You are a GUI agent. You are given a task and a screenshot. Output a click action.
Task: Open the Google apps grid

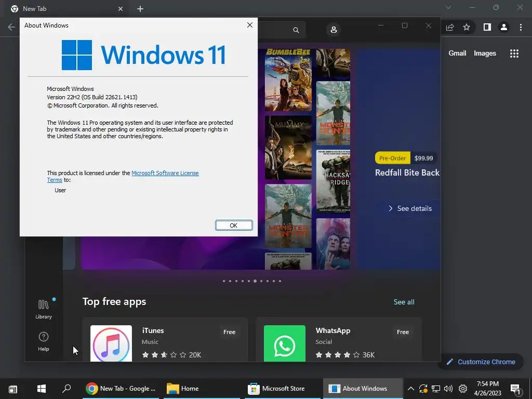tap(514, 54)
